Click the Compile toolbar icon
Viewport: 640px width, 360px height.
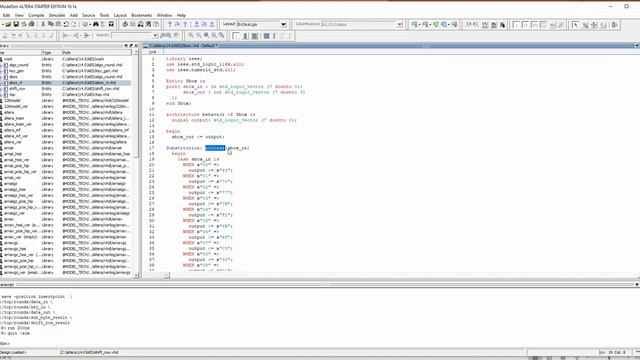tap(125, 24)
